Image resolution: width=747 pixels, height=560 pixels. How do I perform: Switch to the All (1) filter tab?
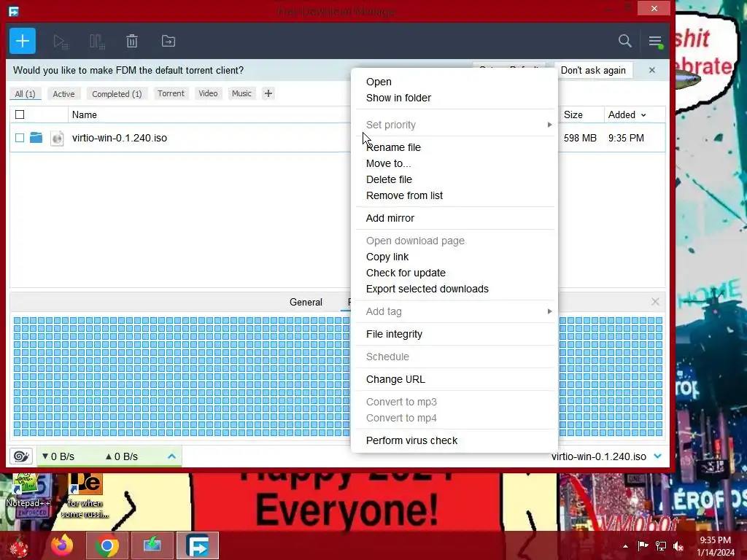pyautogui.click(x=26, y=94)
